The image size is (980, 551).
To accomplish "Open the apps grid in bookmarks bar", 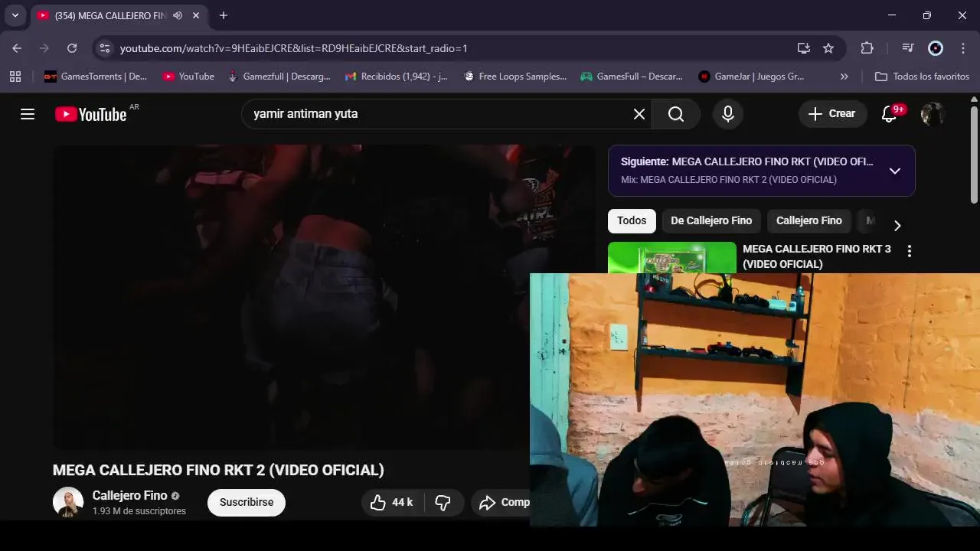I will click(x=15, y=77).
